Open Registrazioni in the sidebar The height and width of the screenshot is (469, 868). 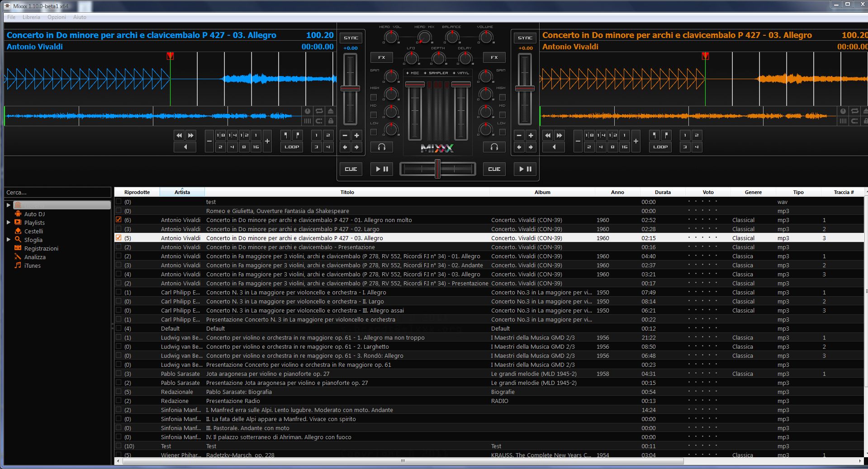tap(41, 248)
